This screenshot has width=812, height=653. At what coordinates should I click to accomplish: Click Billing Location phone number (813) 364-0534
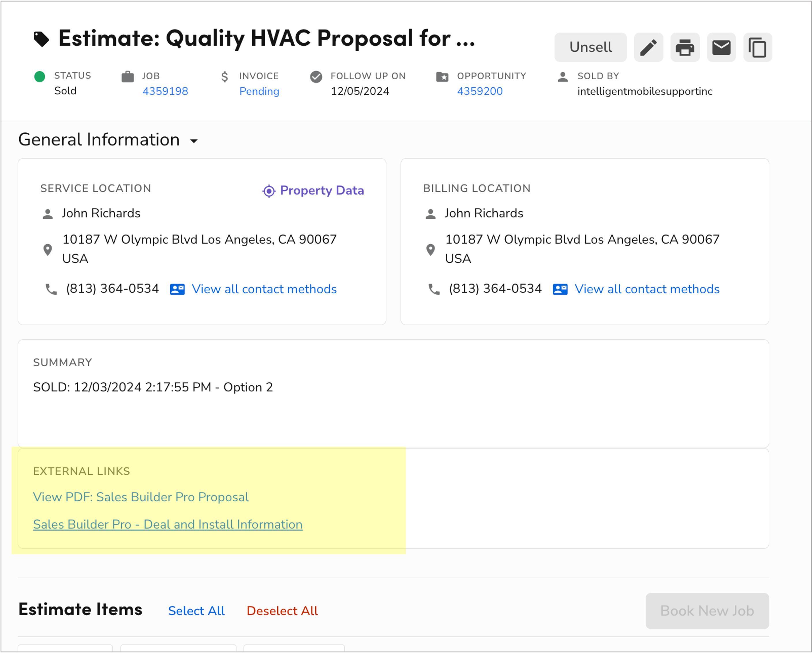pyautogui.click(x=495, y=289)
